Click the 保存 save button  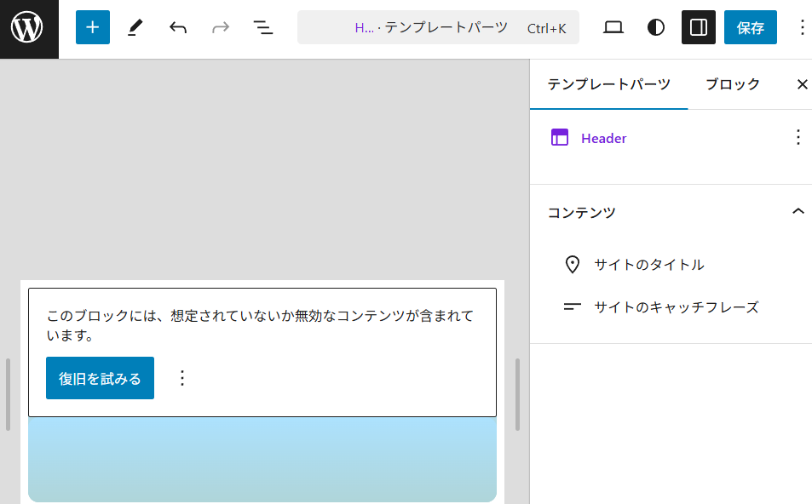click(750, 28)
